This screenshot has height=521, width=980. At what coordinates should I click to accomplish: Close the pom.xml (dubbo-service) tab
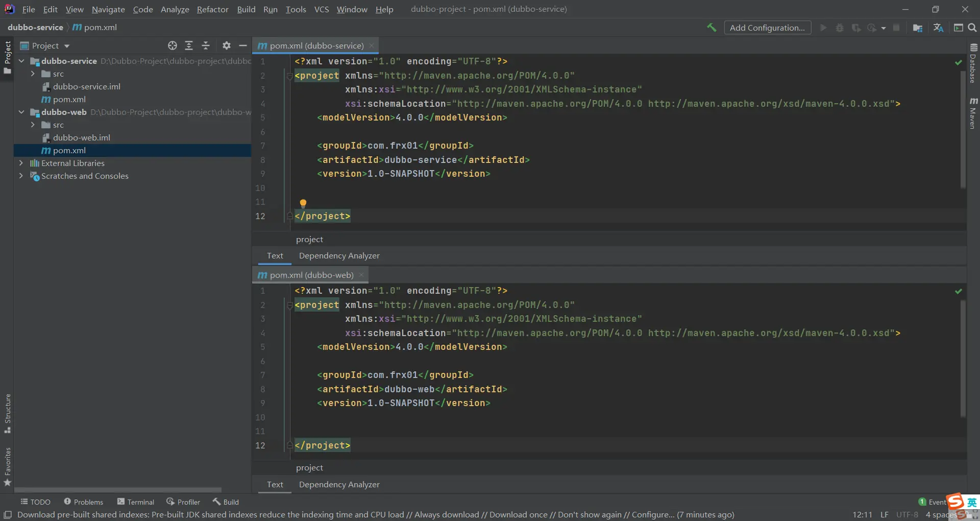click(372, 45)
